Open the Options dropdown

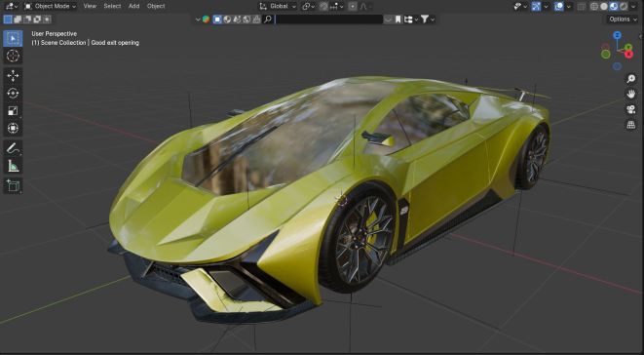click(x=623, y=19)
